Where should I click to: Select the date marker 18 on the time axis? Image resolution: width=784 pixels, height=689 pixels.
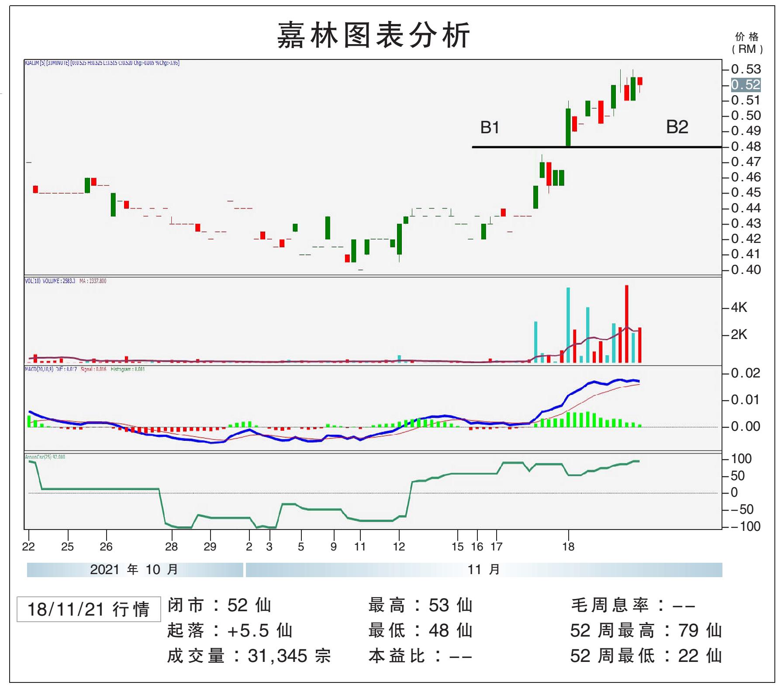pos(568,546)
